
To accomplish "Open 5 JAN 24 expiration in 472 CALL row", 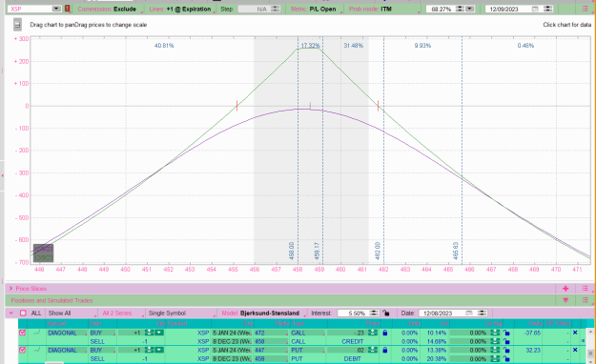I will click(232, 333).
